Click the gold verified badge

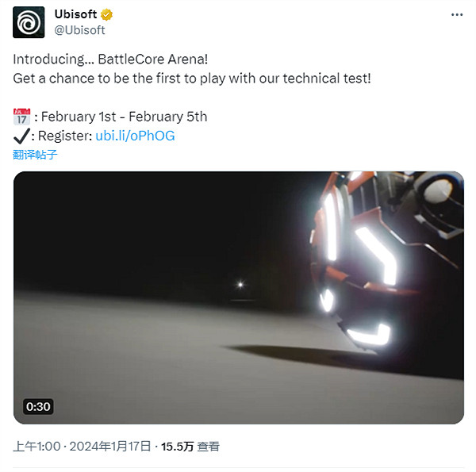(x=106, y=14)
